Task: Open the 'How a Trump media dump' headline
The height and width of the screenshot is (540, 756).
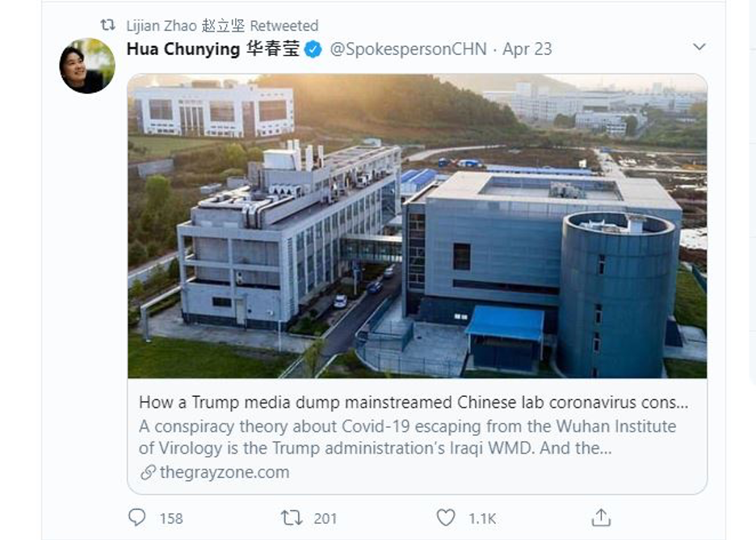Action: click(414, 403)
